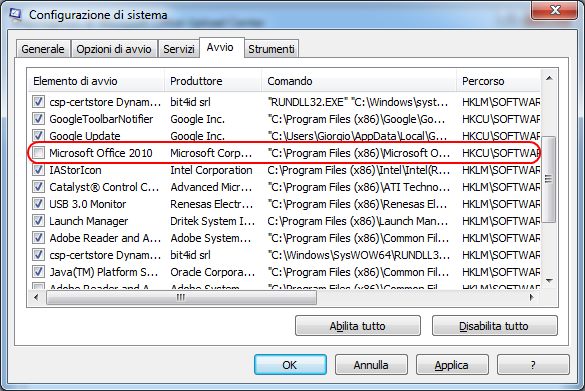Close the Configurazione di sistema window
The width and height of the screenshot is (585, 391).
555,10
